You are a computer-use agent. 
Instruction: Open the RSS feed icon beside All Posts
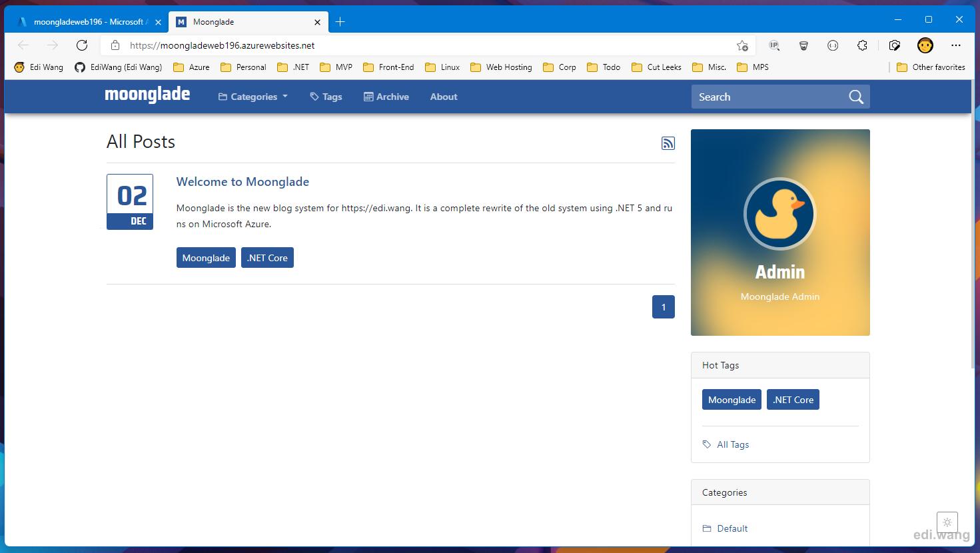pyautogui.click(x=668, y=143)
